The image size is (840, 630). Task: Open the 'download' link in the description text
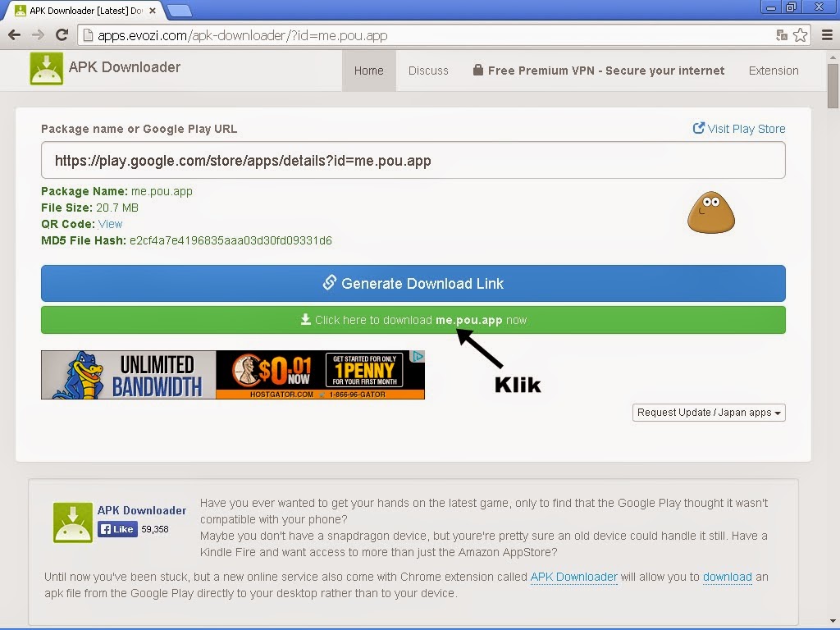[x=727, y=577]
